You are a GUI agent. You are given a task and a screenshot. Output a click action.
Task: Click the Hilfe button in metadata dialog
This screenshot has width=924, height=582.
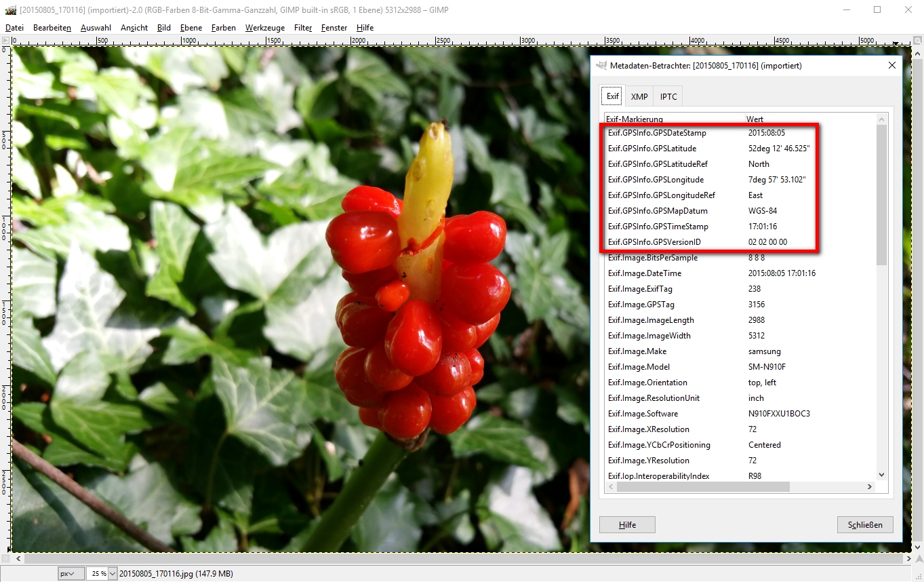click(x=627, y=525)
